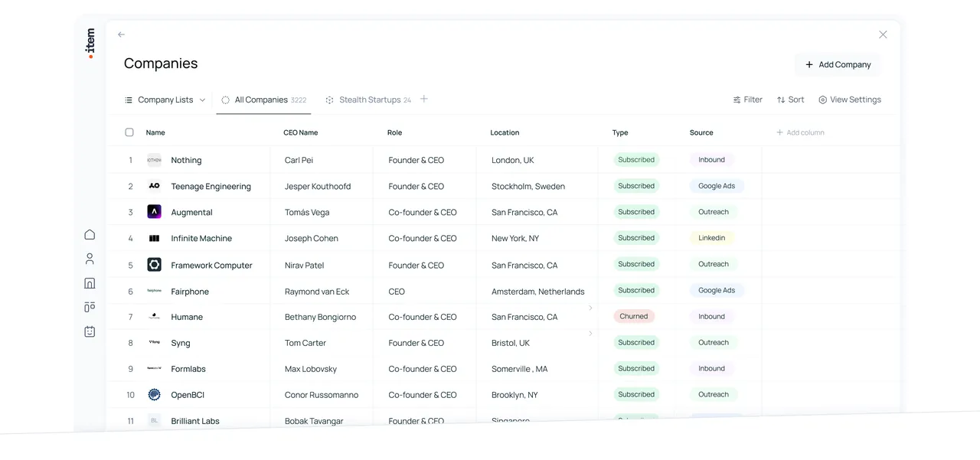
Task: Open the Company Lists dropdown
Action: point(165,100)
